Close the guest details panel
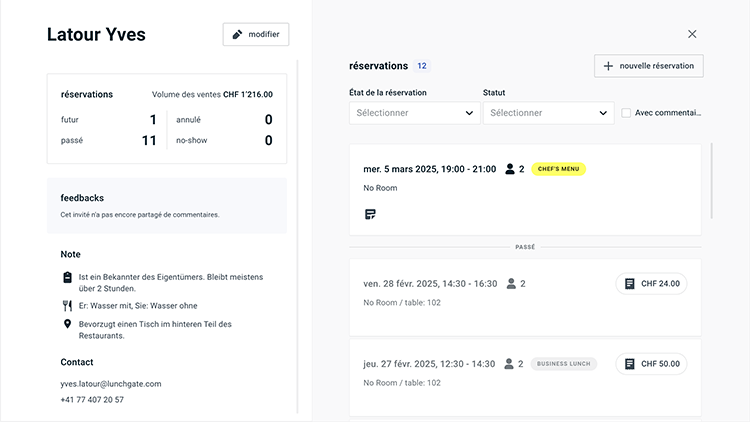Screen dimensions: 750x422 (692, 34)
